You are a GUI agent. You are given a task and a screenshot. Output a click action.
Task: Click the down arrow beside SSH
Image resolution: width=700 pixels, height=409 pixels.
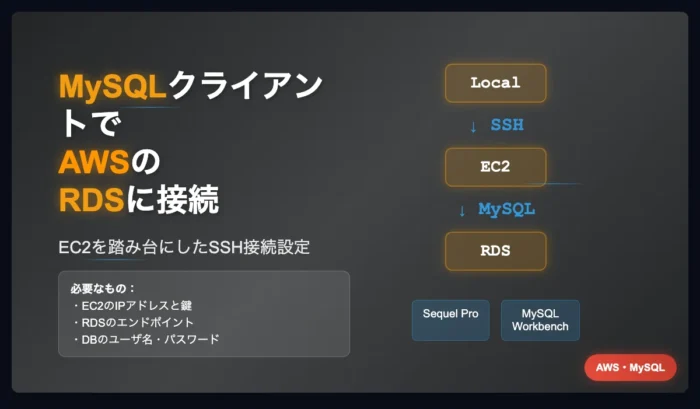(x=473, y=127)
